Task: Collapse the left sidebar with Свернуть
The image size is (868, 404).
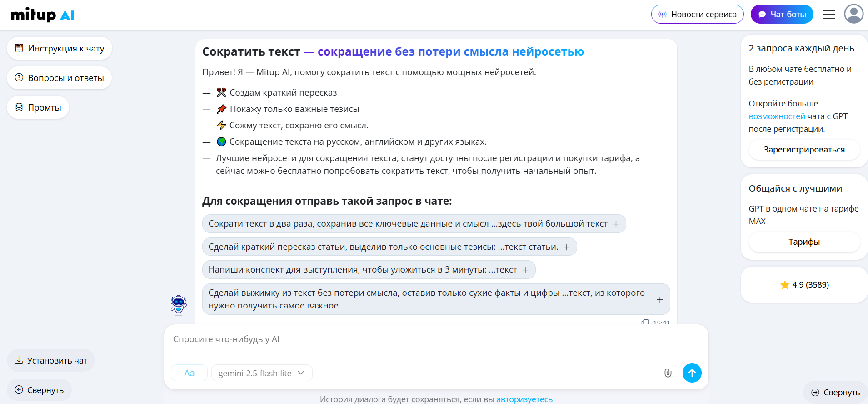Action: coord(39,390)
